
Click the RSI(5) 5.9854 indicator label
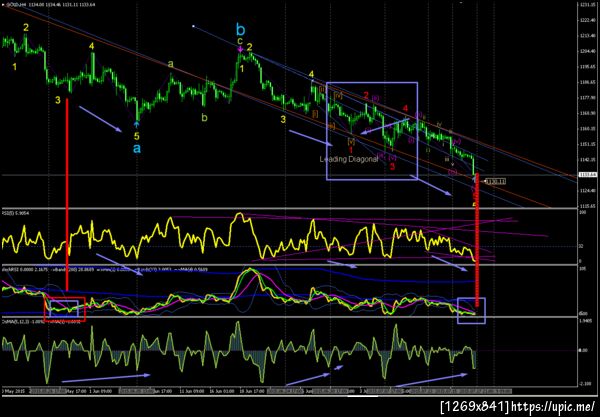click(15, 212)
